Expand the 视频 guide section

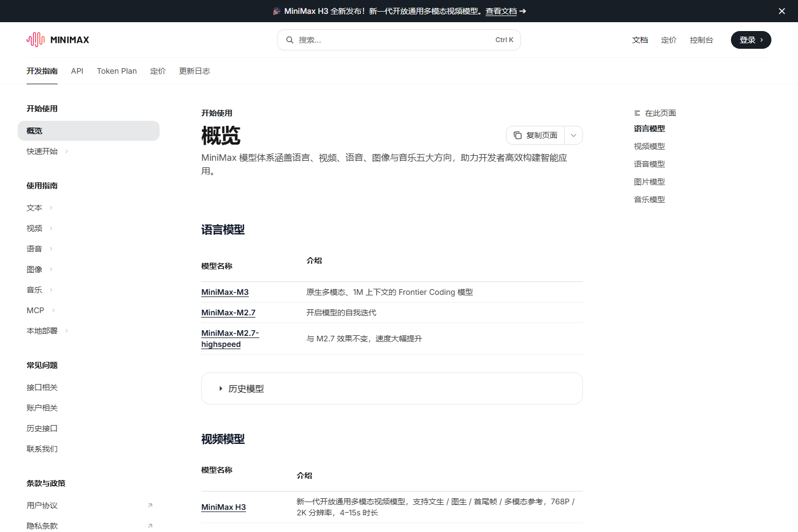pos(51,228)
